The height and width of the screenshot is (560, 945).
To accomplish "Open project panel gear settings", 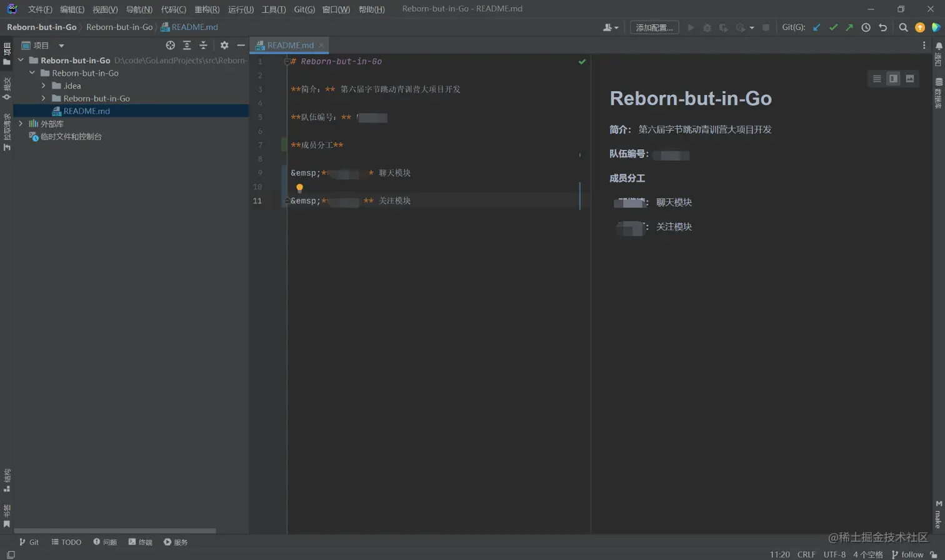I will point(224,45).
